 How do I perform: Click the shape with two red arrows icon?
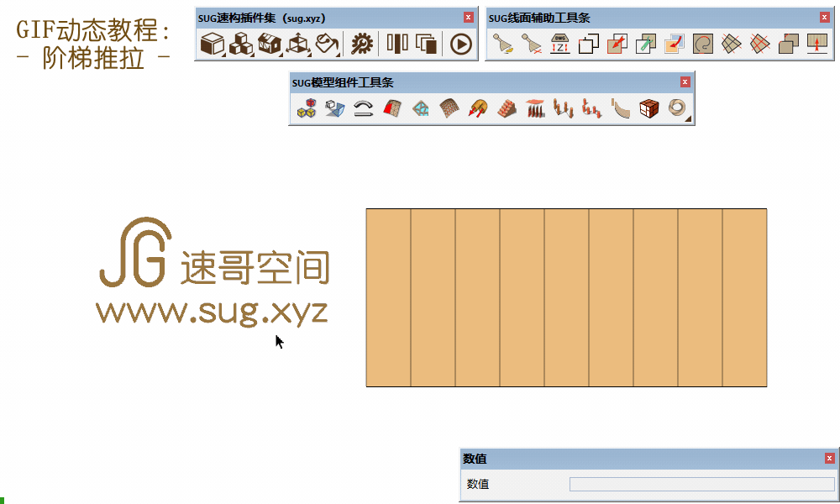(x=478, y=108)
